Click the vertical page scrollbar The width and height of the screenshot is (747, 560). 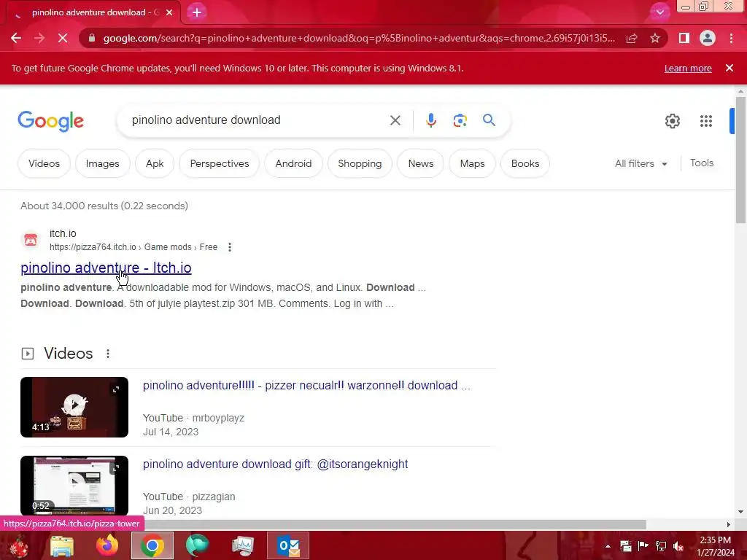740,160
